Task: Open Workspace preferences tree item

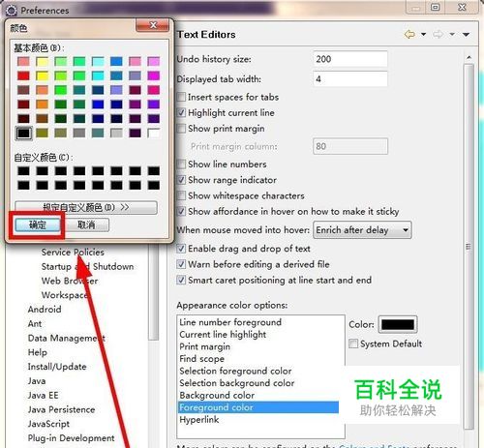Action: pyautogui.click(x=65, y=295)
